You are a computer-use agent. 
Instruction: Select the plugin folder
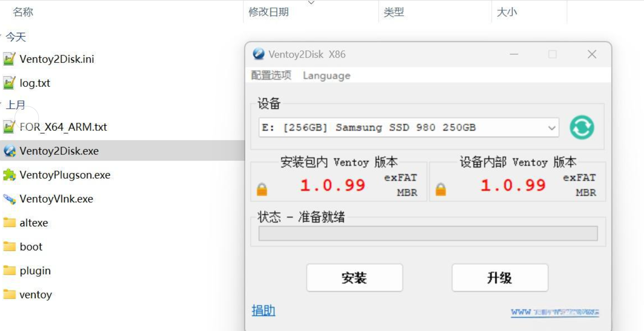click(x=35, y=271)
